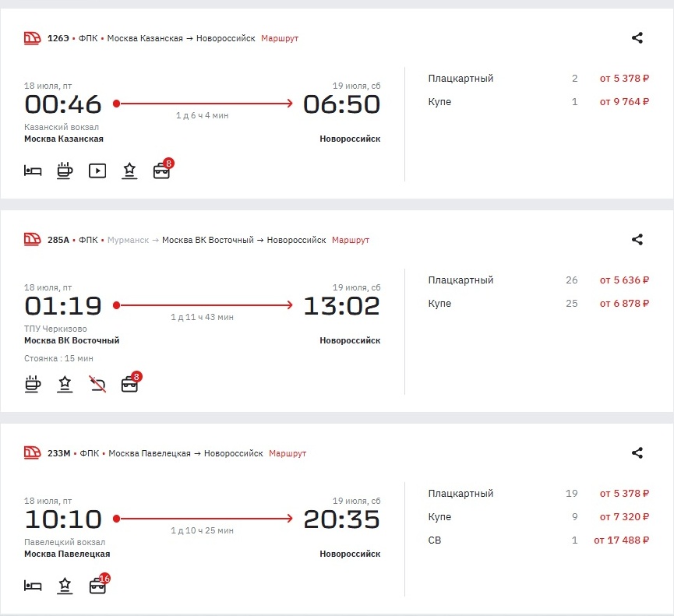This screenshot has width=674, height=616.
Task: Click the cup icon on train 285А
Action: [x=33, y=383]
